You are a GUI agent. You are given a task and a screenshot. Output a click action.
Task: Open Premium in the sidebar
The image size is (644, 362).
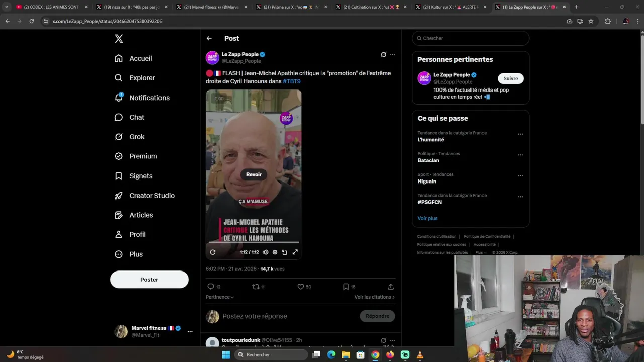coord(136,156)
